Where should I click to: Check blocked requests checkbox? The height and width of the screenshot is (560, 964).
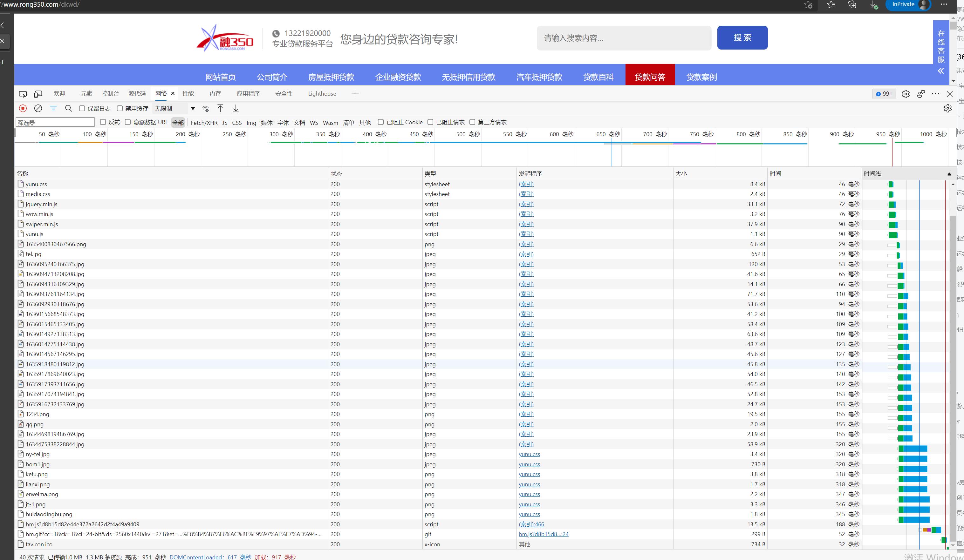click(x=430, y=122)
